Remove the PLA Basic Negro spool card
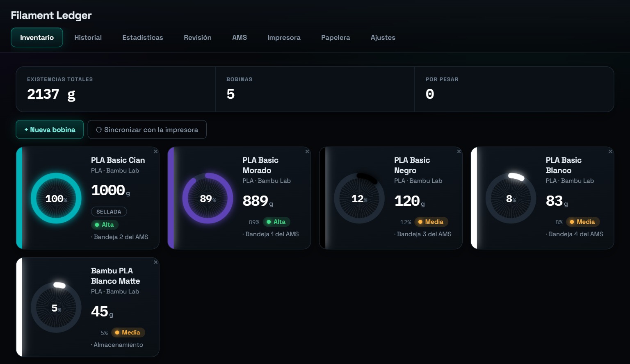 pos(459,152)
